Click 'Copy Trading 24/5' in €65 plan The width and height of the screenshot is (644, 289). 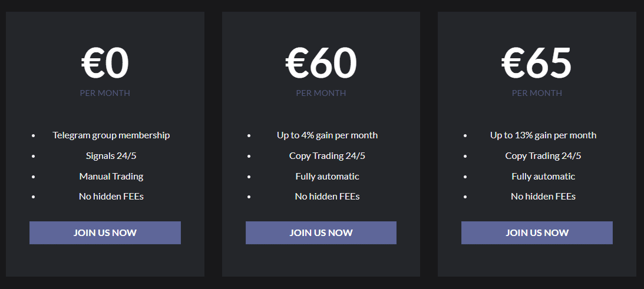(x=543, y=155)
